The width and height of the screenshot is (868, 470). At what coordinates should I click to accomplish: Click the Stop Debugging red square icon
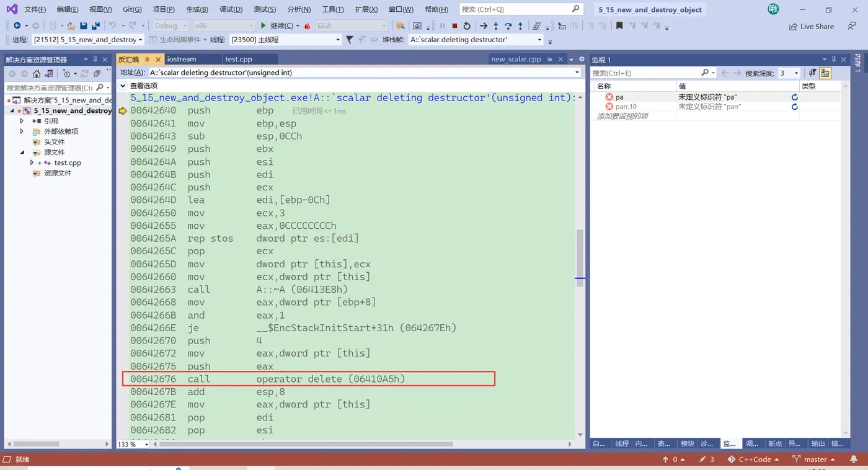click(454, 25)
